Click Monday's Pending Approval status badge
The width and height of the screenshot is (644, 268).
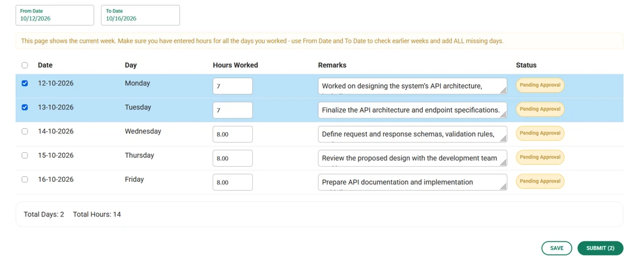(540, 85)
